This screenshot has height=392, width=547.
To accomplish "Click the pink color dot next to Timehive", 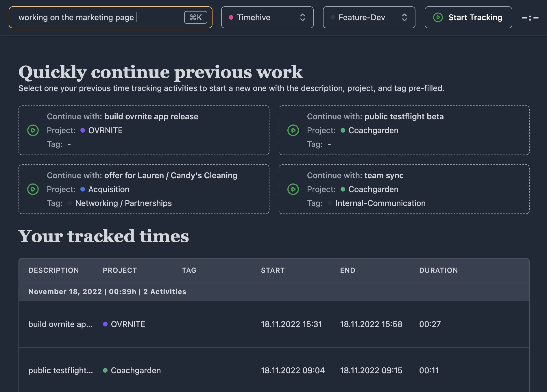I will (231, 17).
